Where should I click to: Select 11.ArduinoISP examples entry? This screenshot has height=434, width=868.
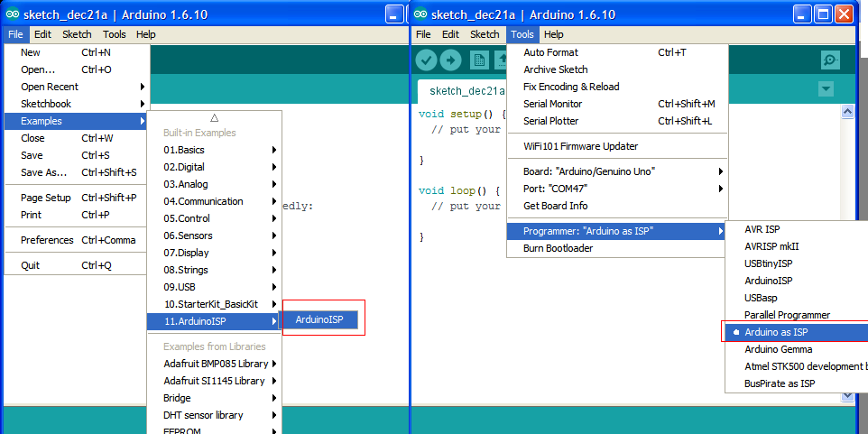point(214,321)
